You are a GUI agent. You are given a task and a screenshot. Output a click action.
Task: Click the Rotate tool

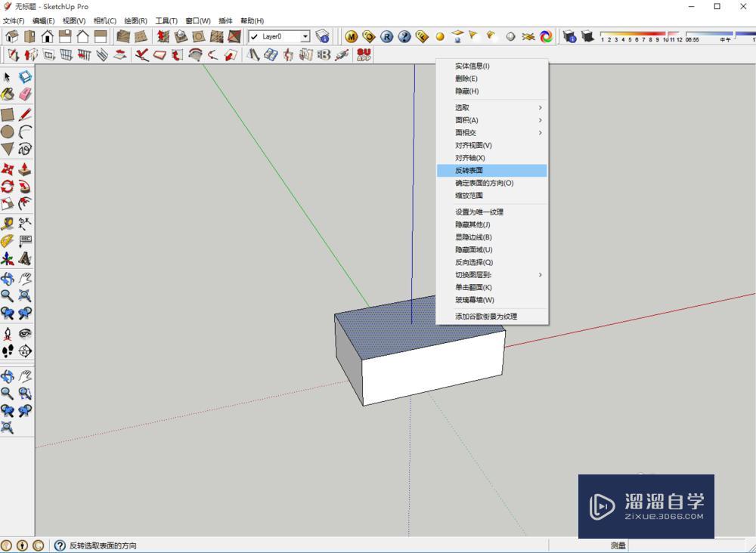coord(8,187)
